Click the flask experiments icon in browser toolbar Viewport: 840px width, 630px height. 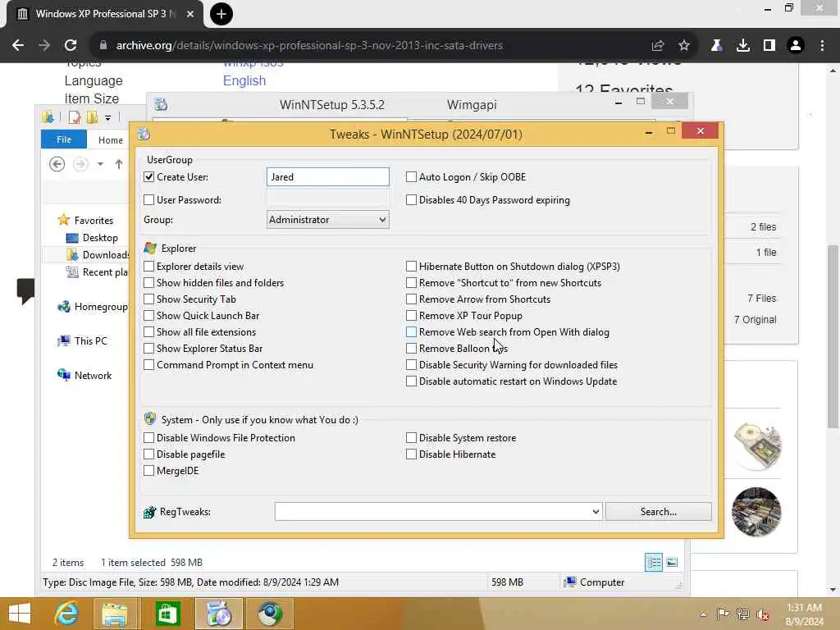[x=716, y=46]
